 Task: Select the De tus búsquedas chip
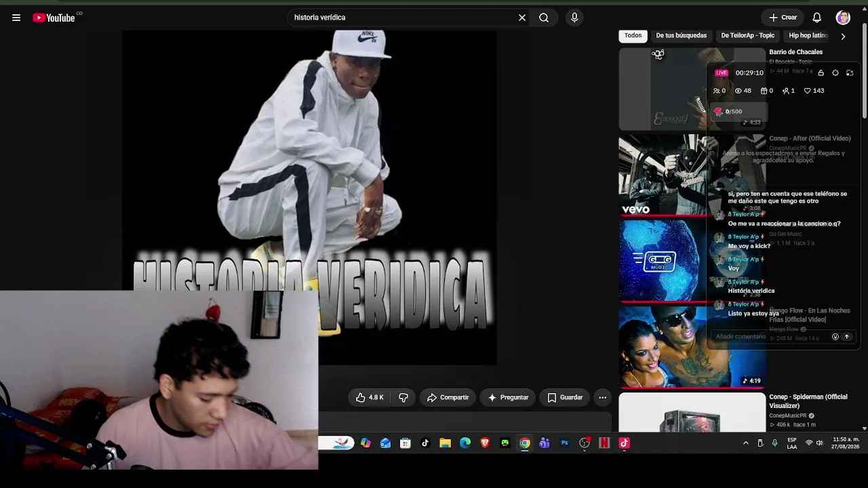681,35
